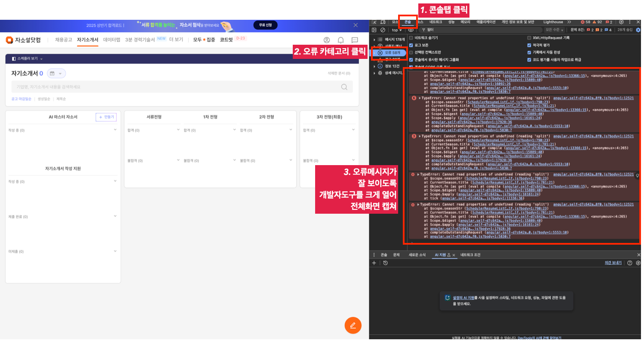Click the live expression eye icon
The image size is (644, 347).
[411, 30]
